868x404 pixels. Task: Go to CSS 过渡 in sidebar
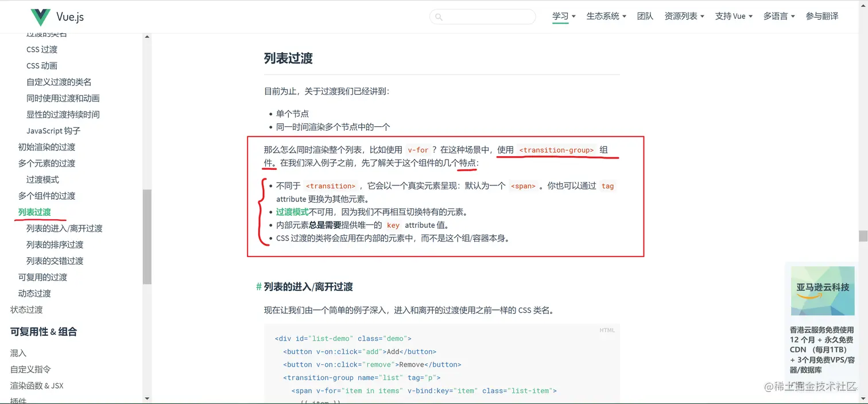(42, 49)
